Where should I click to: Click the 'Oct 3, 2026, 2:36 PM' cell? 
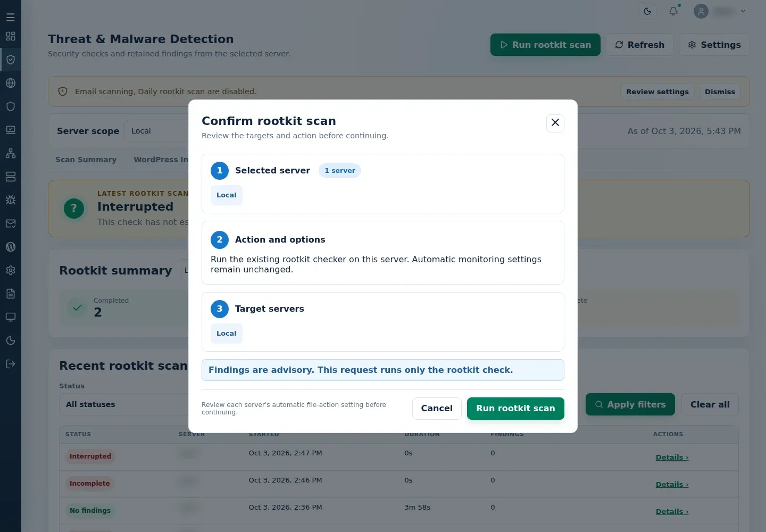click(285, 508)
